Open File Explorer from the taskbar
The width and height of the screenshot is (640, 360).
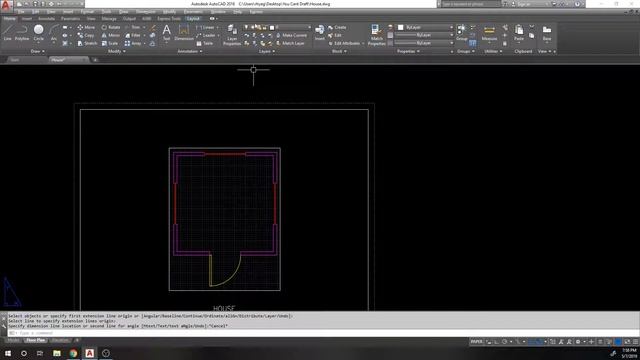click(57, 353)
